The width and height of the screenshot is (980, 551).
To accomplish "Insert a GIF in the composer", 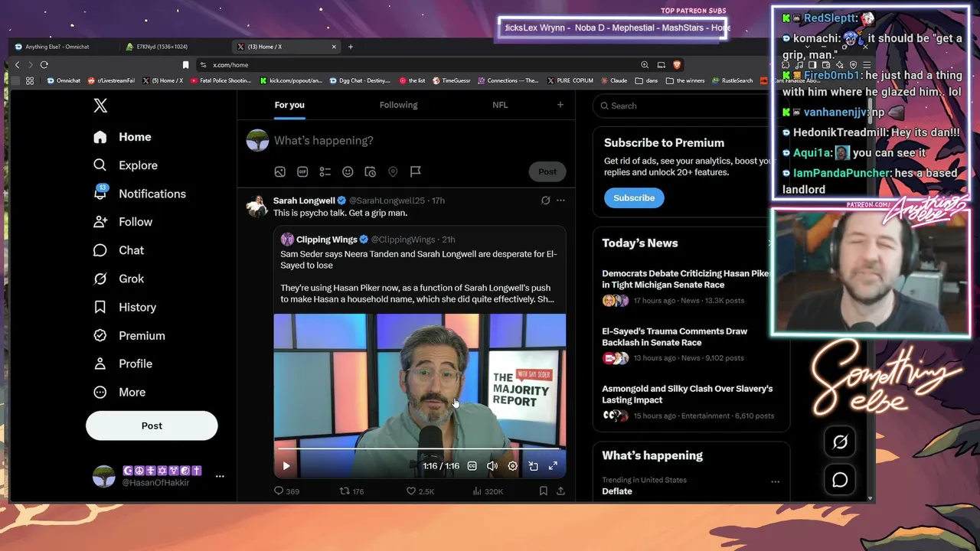I will coord(302,171).
